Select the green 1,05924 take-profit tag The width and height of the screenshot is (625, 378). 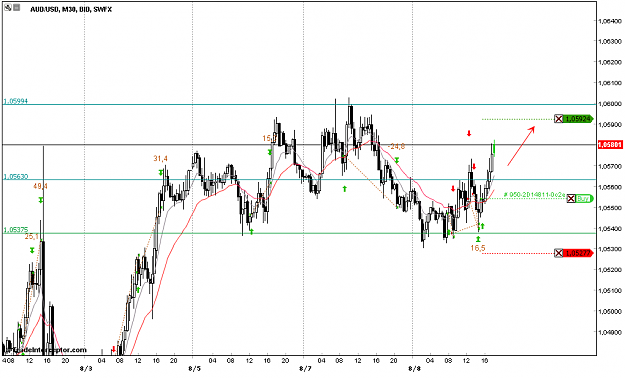click(x=579, y=119)
